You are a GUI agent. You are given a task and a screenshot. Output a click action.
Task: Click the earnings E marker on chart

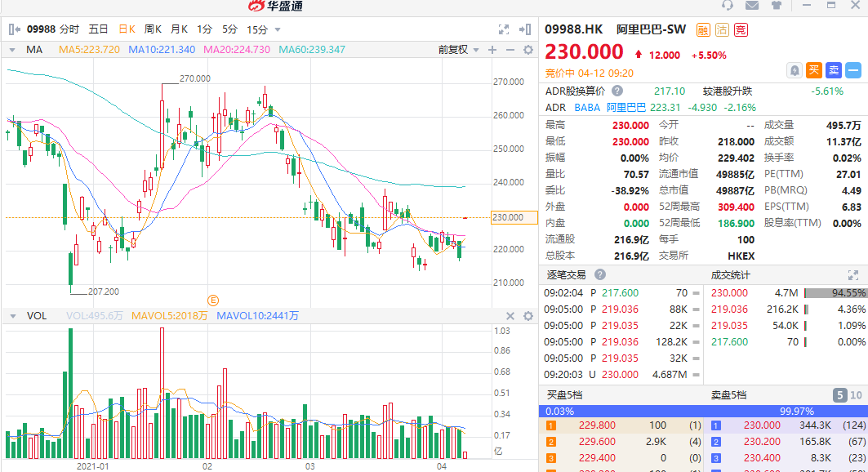[x=213, y=301]
